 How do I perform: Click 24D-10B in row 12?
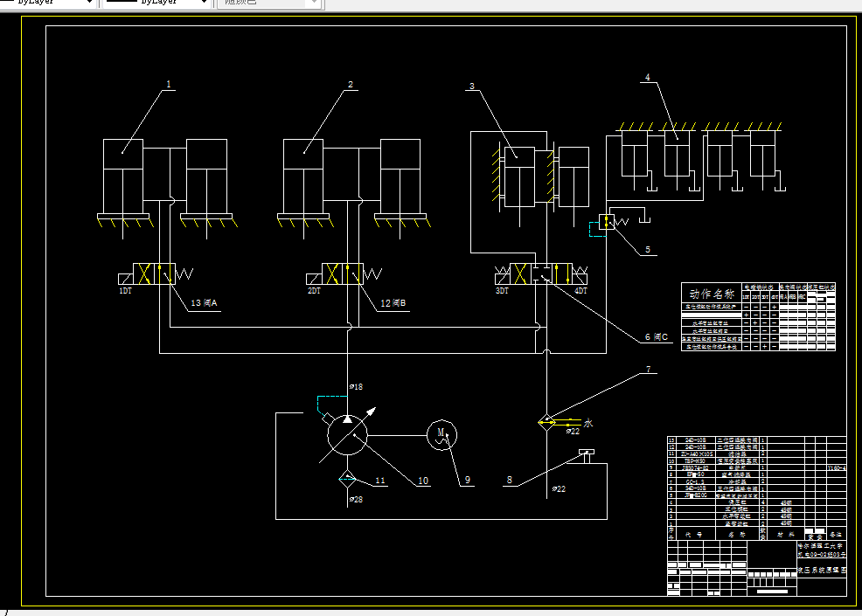[x=696, y=447]
